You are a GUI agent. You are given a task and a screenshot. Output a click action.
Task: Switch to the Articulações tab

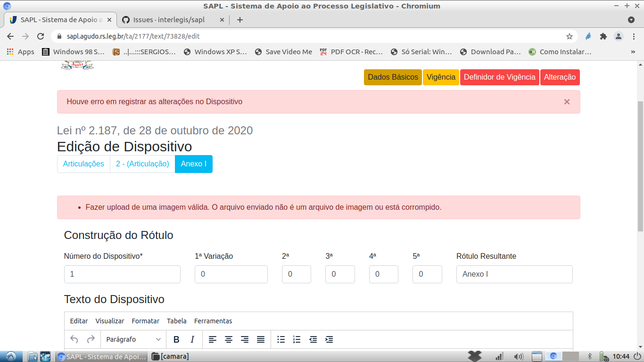click(x=83, y=164)
